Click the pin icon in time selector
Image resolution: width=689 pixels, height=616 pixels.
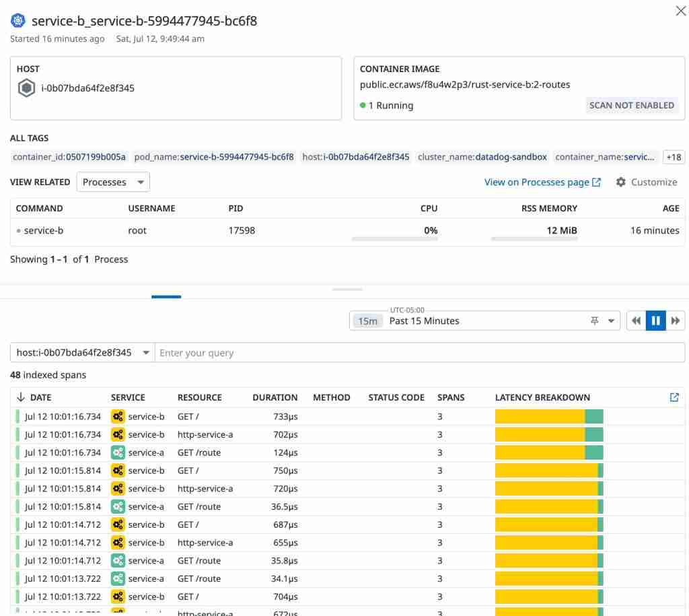(x=594, y=321)
